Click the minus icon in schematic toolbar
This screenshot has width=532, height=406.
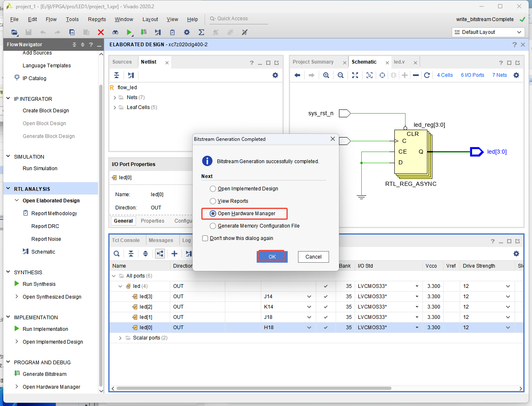416,75
